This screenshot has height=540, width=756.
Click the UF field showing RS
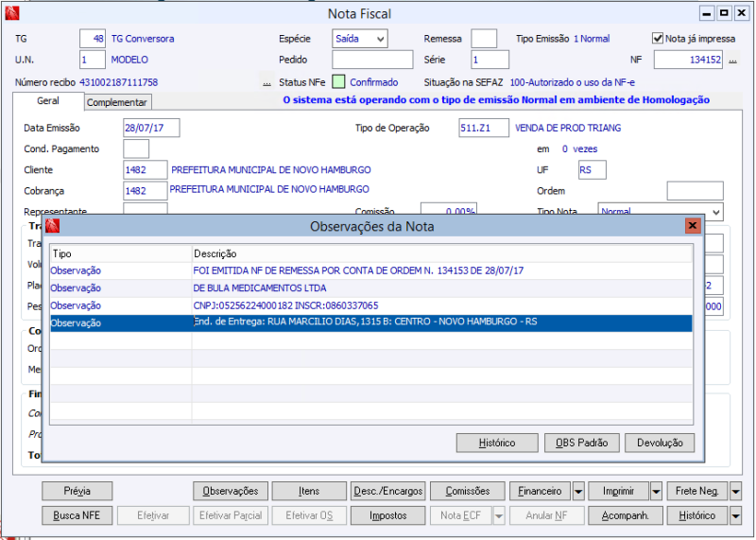(x=593, y=170)
